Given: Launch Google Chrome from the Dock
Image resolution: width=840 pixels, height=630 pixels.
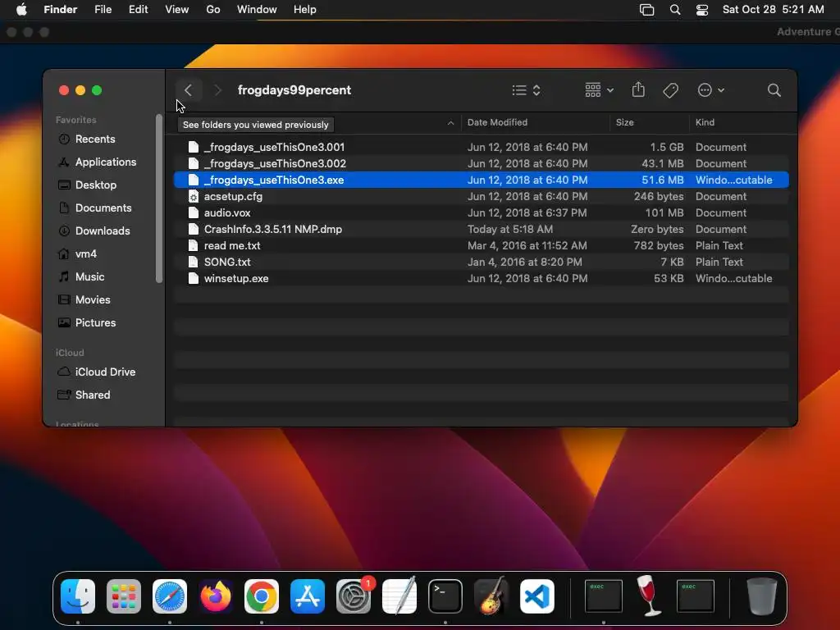Looking at the screenshot, I should point(262,596).
